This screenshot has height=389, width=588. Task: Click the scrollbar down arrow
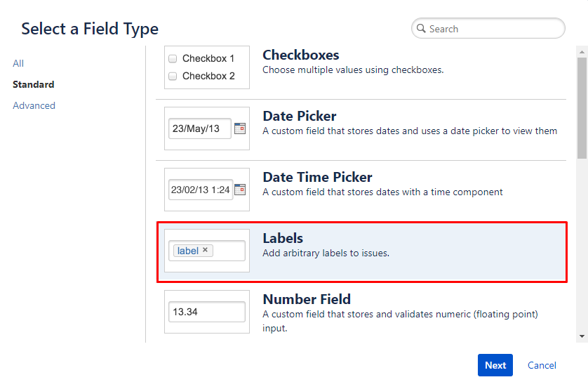pos(582,336)
